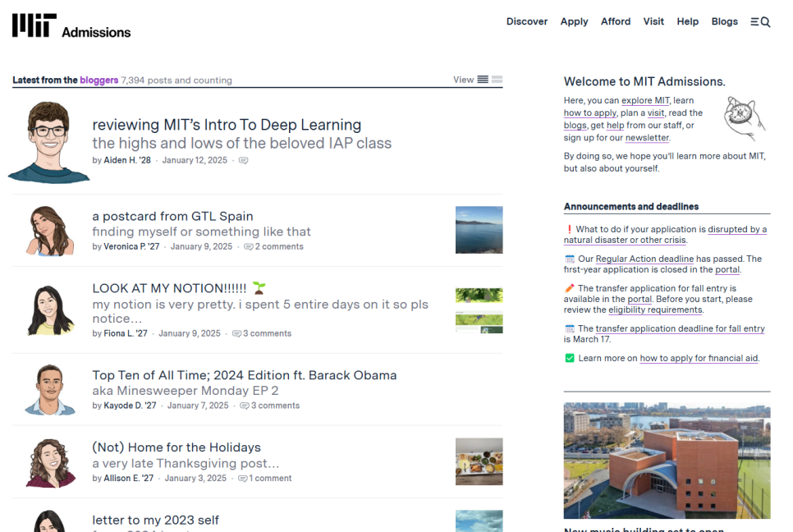Follow 'how to apply' link in welcome text

(x=590, y=112)
